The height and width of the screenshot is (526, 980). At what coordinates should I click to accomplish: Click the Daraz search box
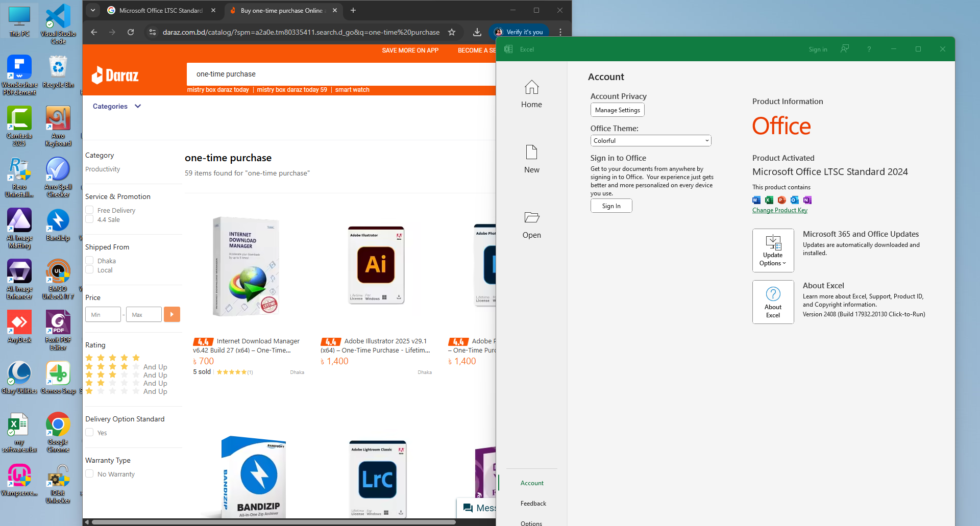(341, 74)
